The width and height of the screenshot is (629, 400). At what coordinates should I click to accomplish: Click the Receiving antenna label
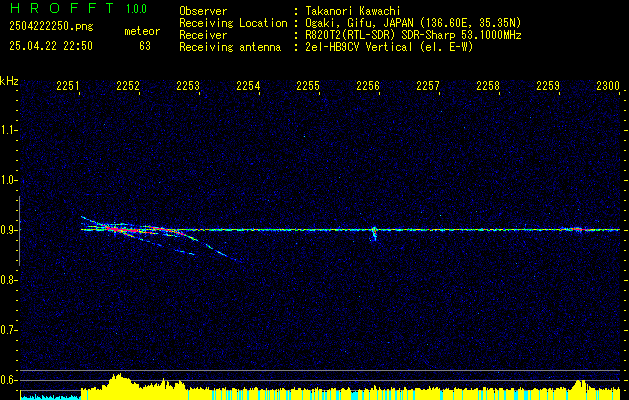230,47
